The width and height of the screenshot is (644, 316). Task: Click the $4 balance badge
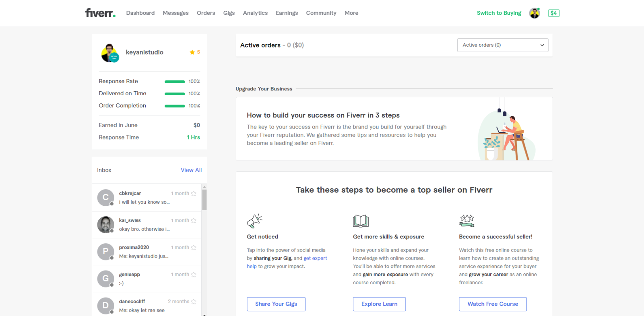pos(554,13)
